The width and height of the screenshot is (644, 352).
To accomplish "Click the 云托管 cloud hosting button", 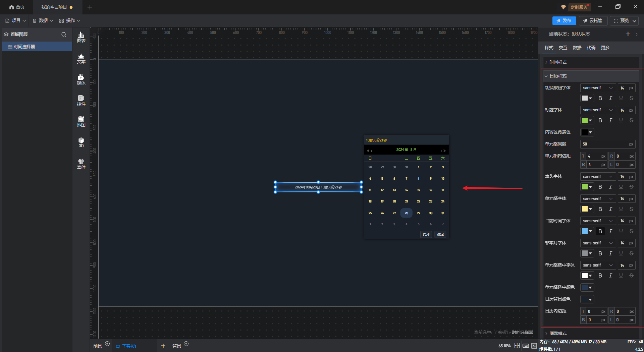I will pos(593,21).
